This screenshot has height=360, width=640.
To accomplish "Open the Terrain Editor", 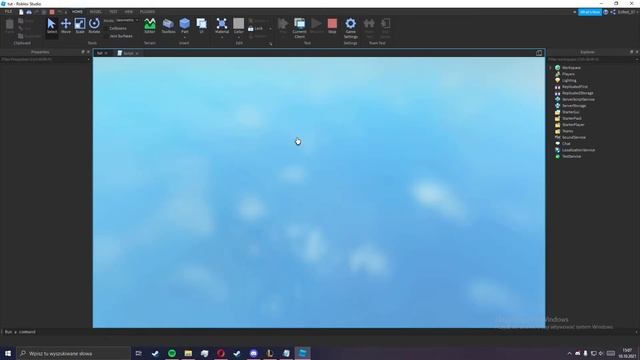I will point(150,26).
